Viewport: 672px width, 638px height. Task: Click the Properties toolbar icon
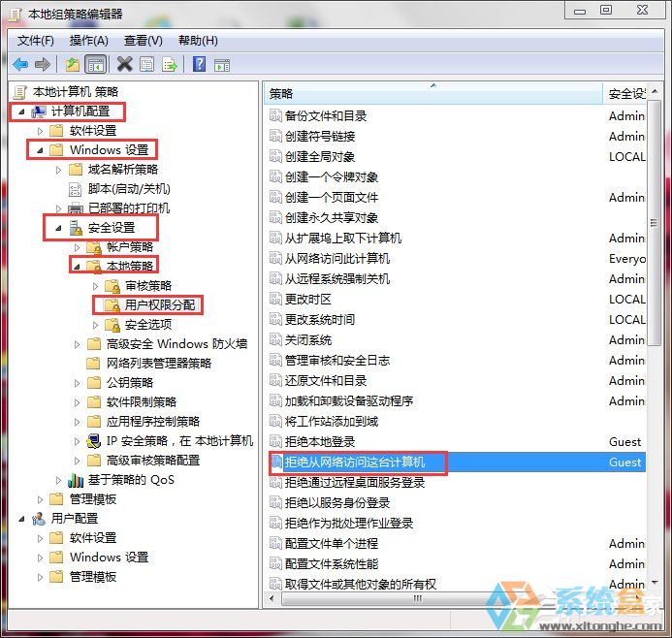click(147, 65)
